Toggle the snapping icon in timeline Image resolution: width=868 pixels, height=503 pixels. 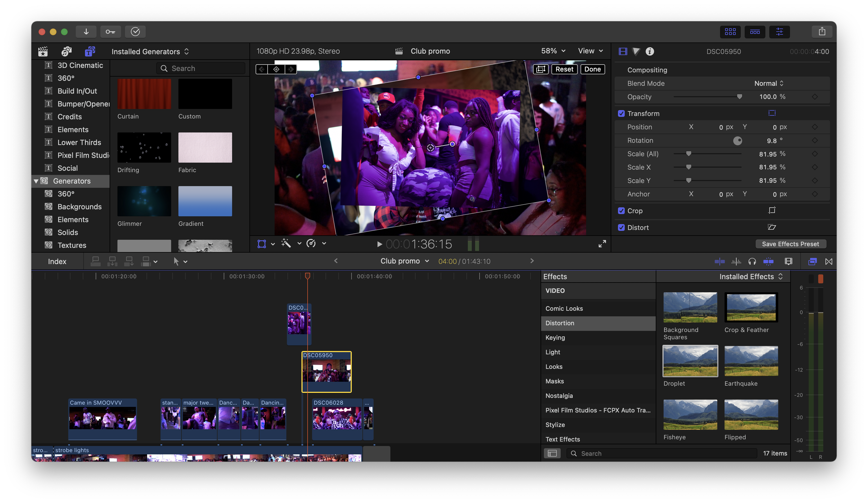768,261
